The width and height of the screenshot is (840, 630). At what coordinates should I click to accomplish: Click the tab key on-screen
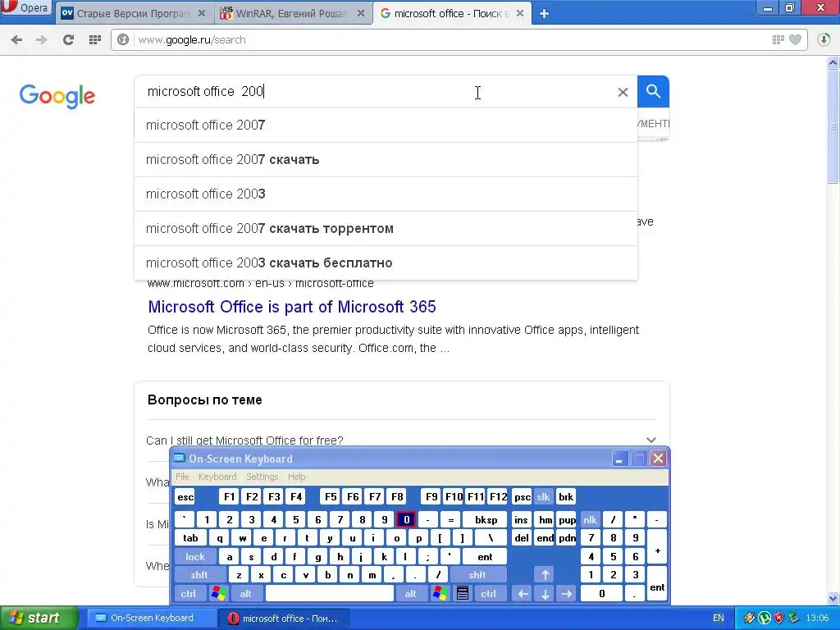point(190,538)
